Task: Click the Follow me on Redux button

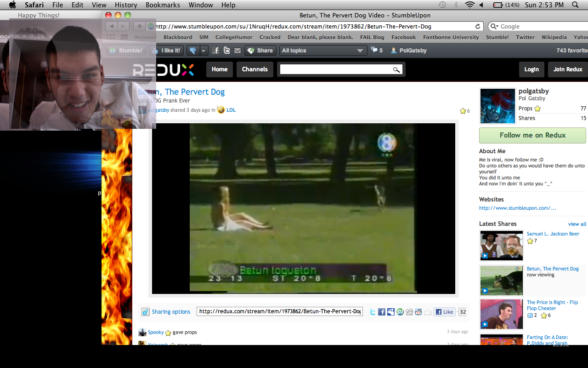Action: pyautogui.click(x=532, y=135)
